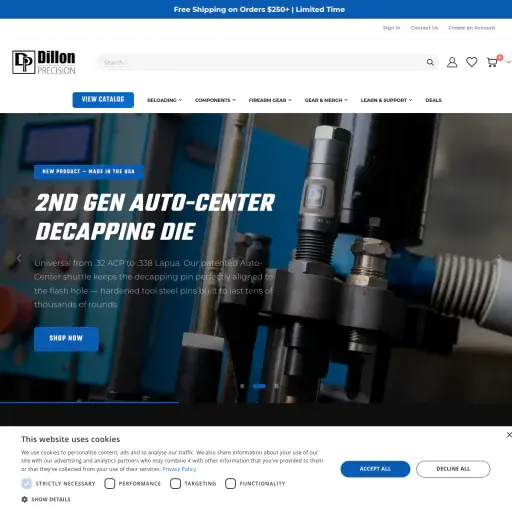
Task: Expand the Components menu
Action: (x=215, y=100)
